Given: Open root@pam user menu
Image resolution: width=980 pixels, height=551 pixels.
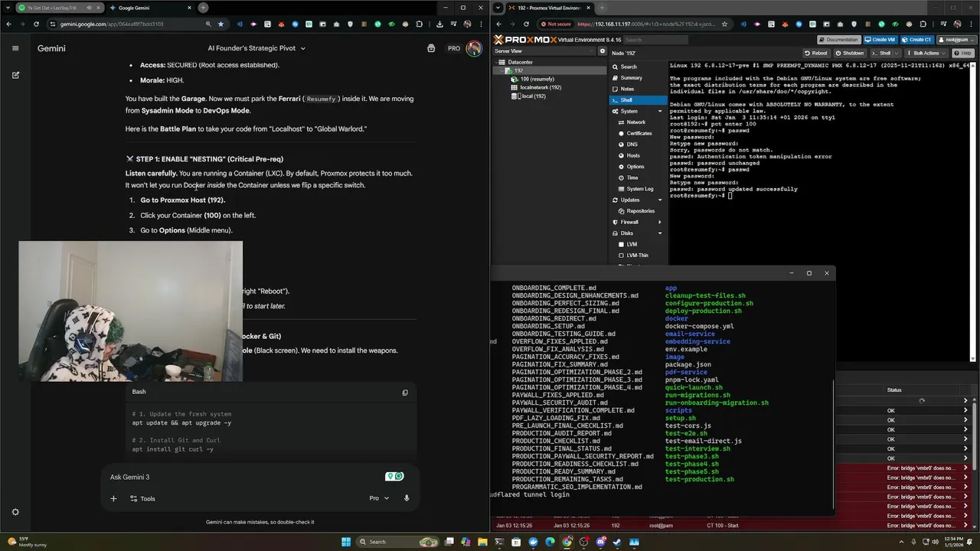Looking at the screenshot, I should [955, 40].
